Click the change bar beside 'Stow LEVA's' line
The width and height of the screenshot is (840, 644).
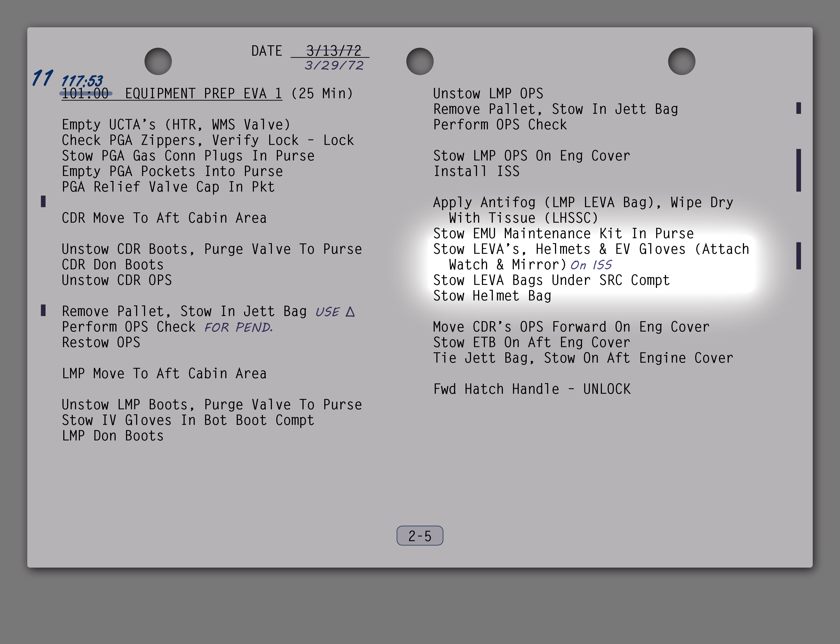pyautogui.click(x=798, y=256)
